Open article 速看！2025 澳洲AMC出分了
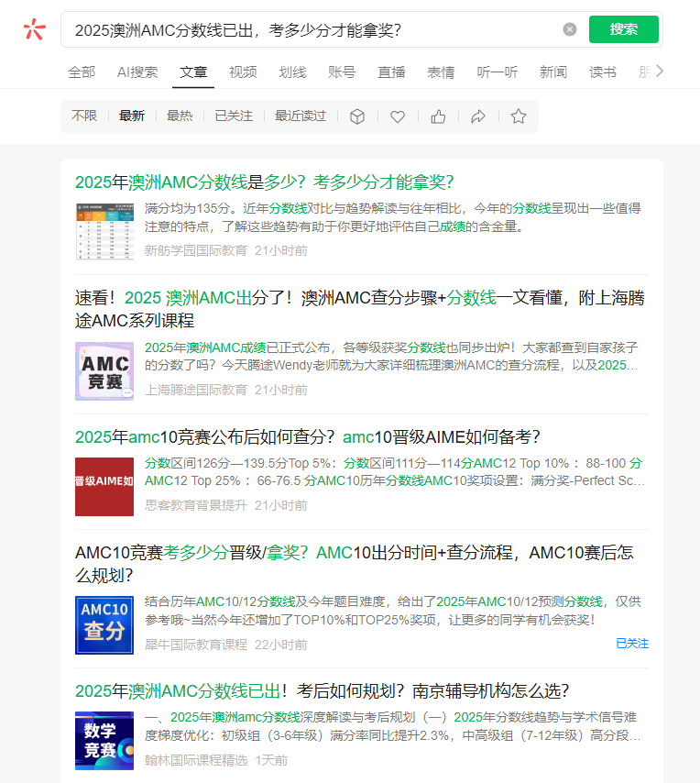This screenshot has width=700, height=783. coord(360,309)
